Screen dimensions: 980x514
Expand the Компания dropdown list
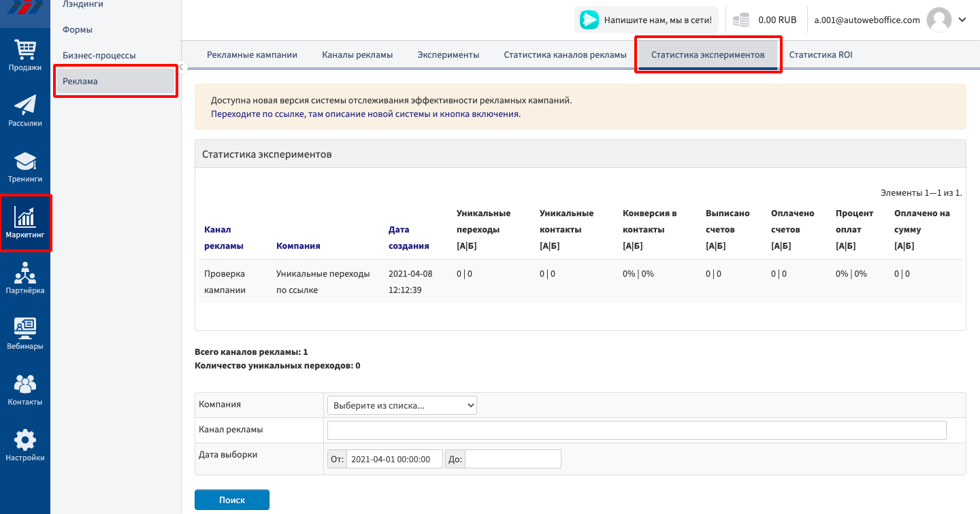click(x=402, y=405)
